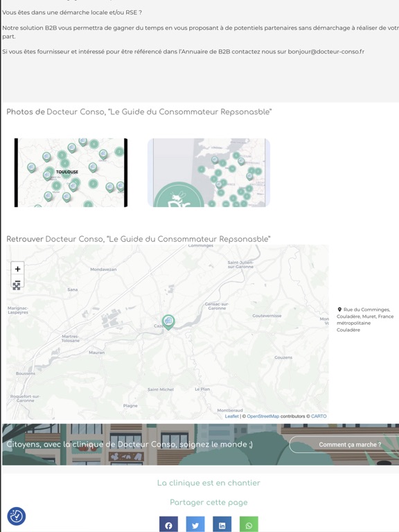The height and width of the screenshot is (532, 399).
Task: Open the Toulouse map photo thumbnail
Action: point(71,172)
